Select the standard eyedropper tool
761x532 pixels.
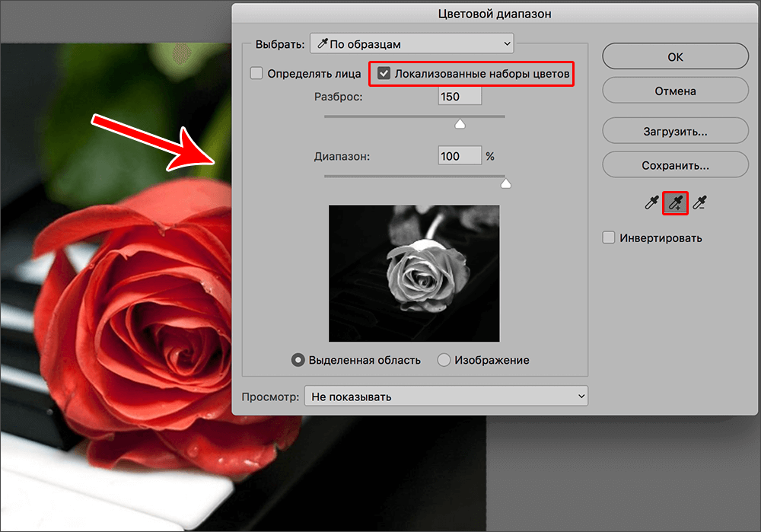pyautogui.click(x=651, y=202)
